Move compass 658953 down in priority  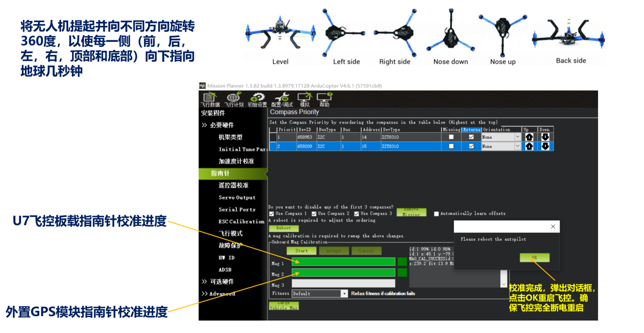(545, 137)
